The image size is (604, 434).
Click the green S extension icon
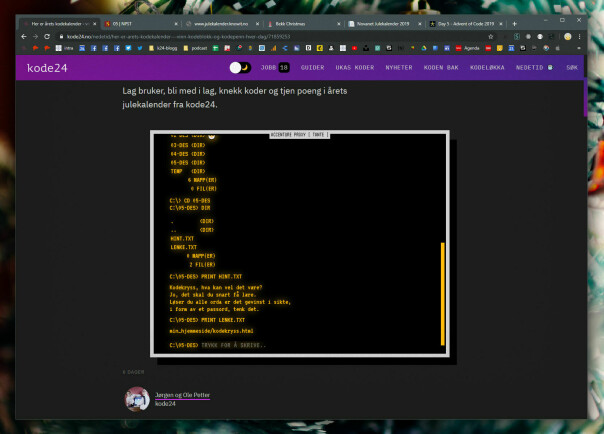517,37
